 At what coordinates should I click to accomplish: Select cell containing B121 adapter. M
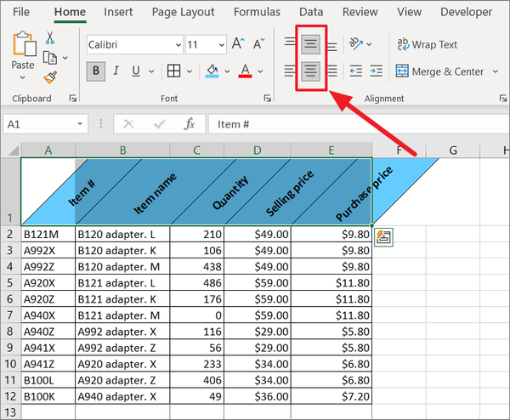(122, 315)
